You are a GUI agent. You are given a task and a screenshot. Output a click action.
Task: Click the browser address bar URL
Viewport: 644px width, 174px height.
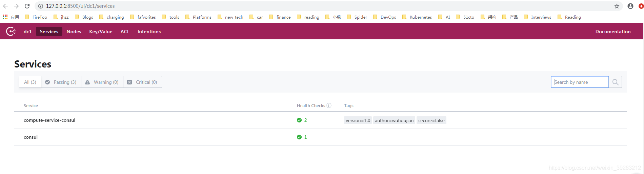[x=80, y=6]
